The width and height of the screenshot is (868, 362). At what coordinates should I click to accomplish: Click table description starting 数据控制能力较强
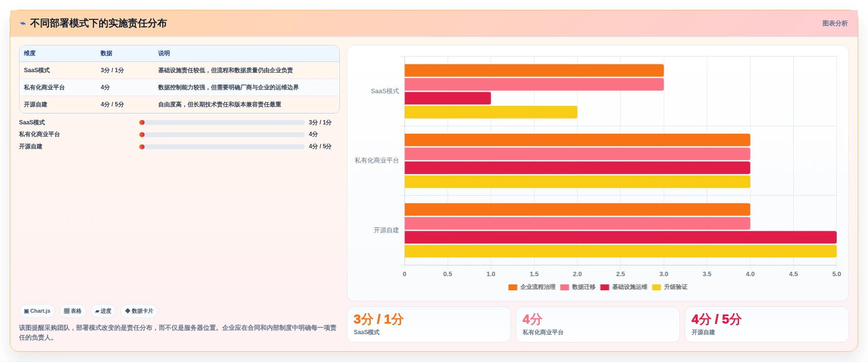(x=228, y=87)
